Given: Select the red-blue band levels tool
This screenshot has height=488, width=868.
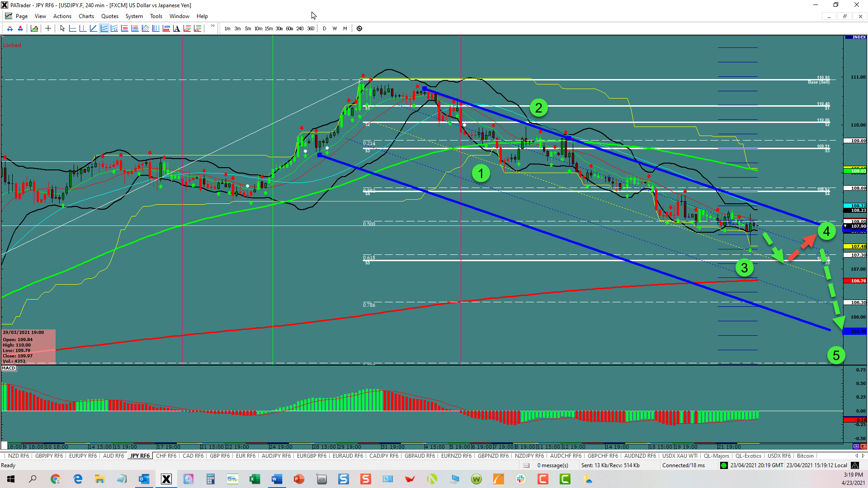Looking at the screenshot, I should [166, 28].
